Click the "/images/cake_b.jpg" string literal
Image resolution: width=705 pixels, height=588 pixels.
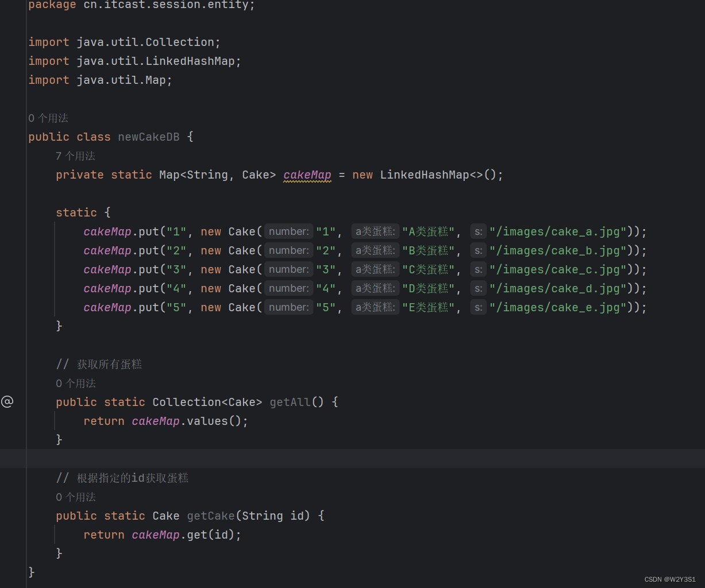(558, 250)
